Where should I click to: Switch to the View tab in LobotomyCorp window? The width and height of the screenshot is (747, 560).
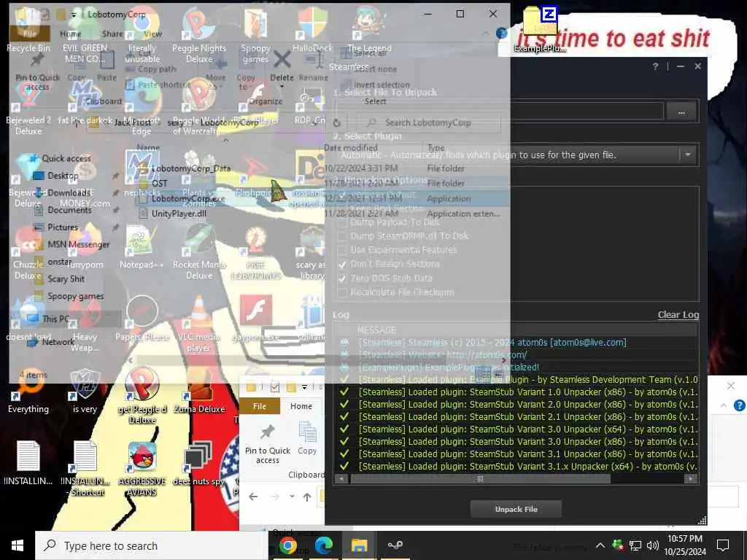(152, 34)
